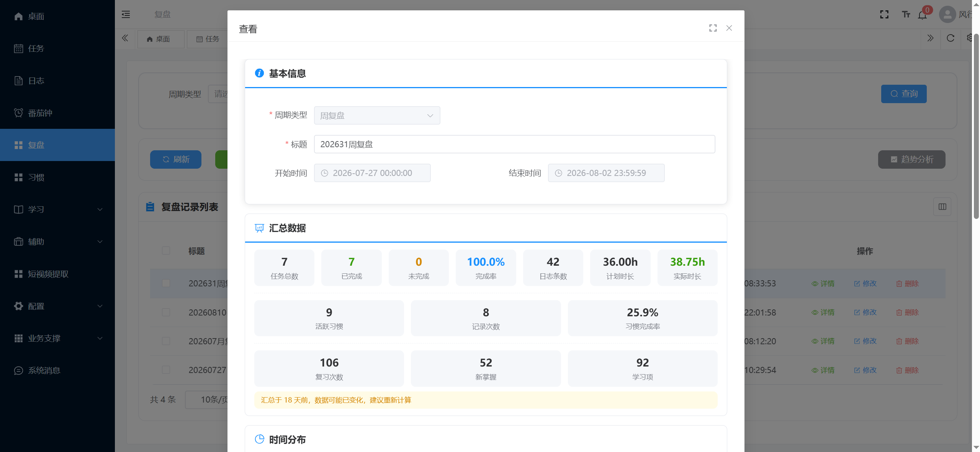980x452 pixels.
Task: Click 删除 for the 08:33:53 row
Action: 907,284
